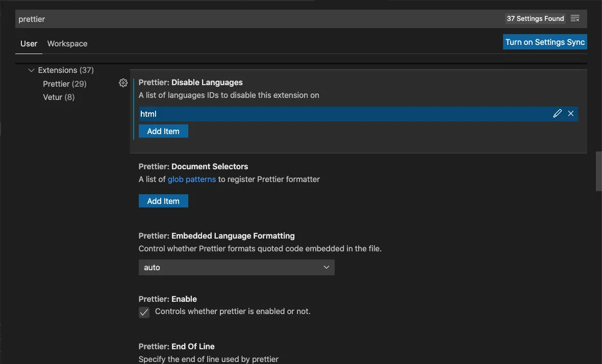Click the Prettier: Enable heading

pos(168,299)
